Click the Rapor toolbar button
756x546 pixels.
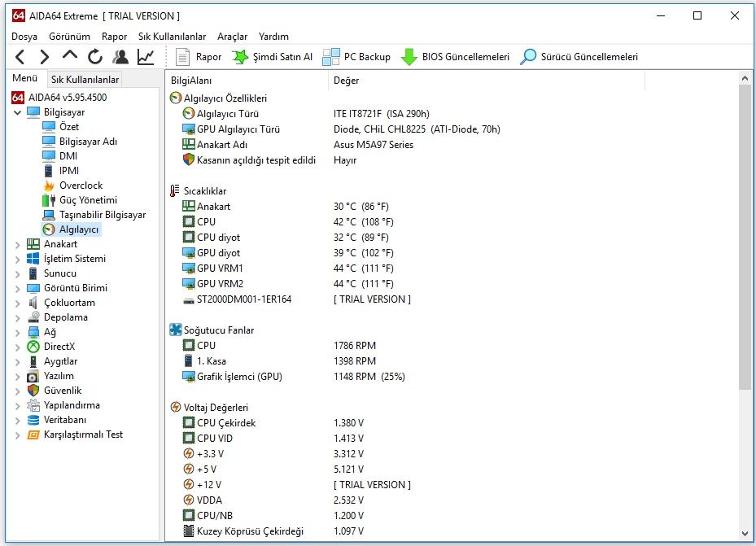click(x=199, y=57)
